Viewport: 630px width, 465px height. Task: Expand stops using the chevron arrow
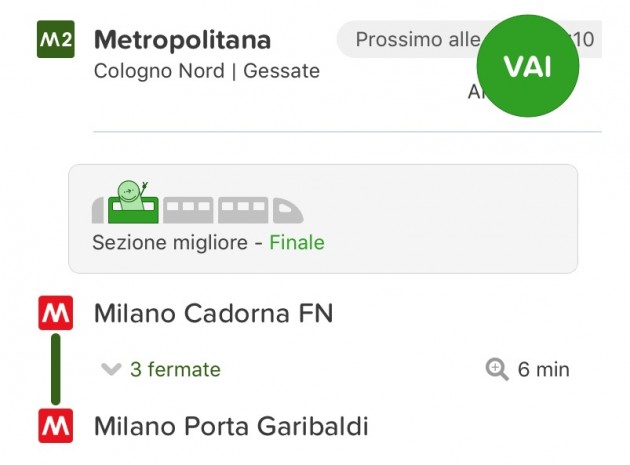(x=111, y=370)
